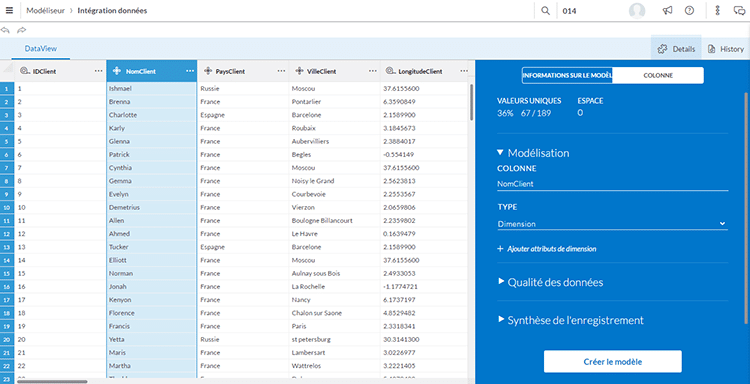Select the Colonne toggle option
This screenshot has width=750, height=384.
tap(658, 75)
